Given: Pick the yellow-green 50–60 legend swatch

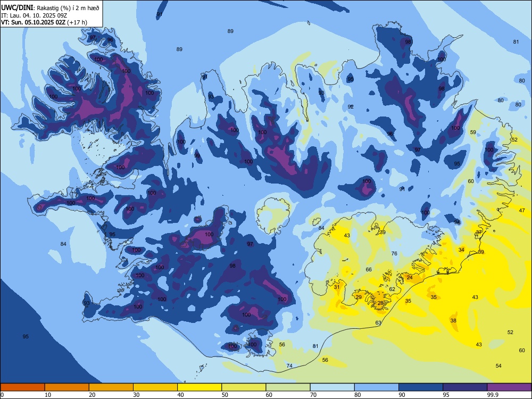Looking at the screenshot, I should pyautogui.click(x=244, y=387).
